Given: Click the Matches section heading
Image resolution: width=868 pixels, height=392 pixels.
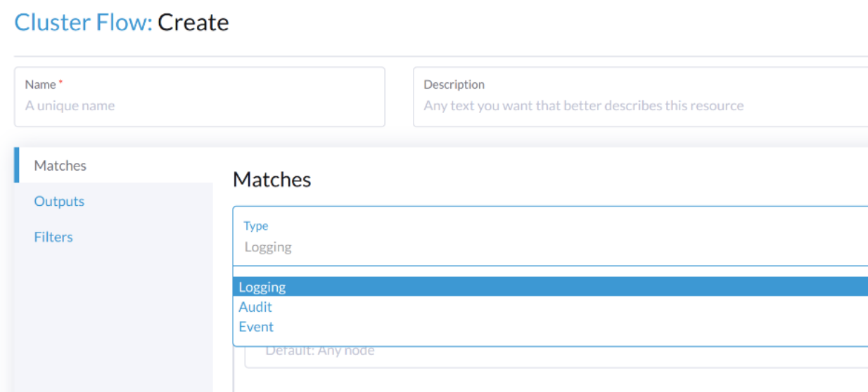Looking at the screenshot, I should (x=272, y=180).
